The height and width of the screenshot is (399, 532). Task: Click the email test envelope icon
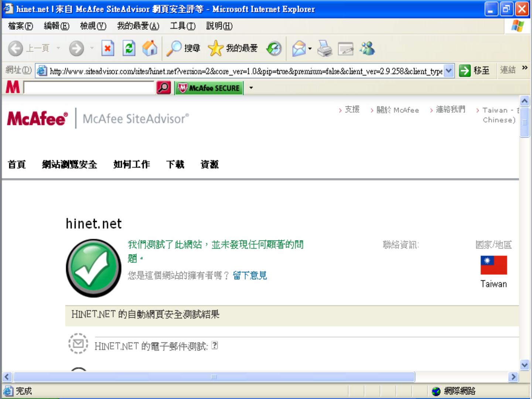point(78,344)
